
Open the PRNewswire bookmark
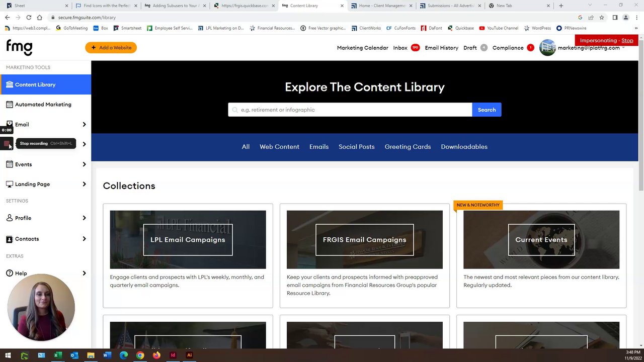click(x=571, y=28)
